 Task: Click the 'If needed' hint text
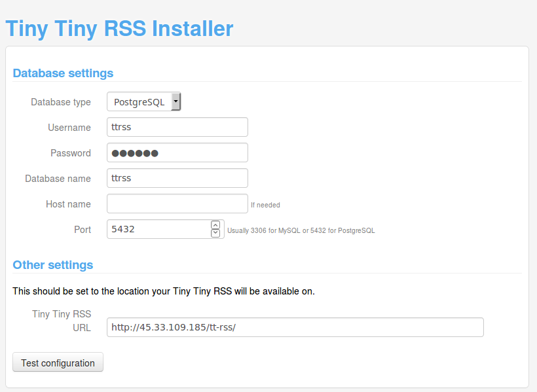pos(265,205)
